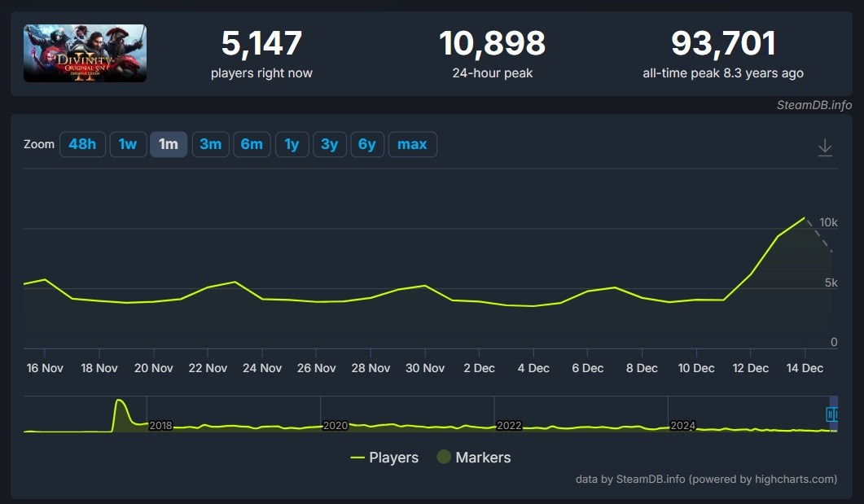The height and width of the screenshot is (504, 864).
Task: Toggle the Players series in legend
Action: click(384, 457)
